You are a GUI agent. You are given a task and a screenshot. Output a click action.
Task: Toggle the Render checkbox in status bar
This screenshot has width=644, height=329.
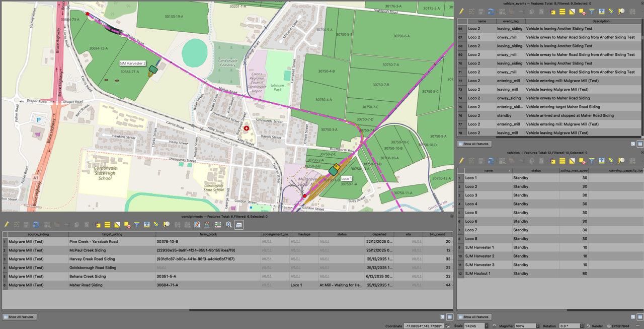pos(589,326)
